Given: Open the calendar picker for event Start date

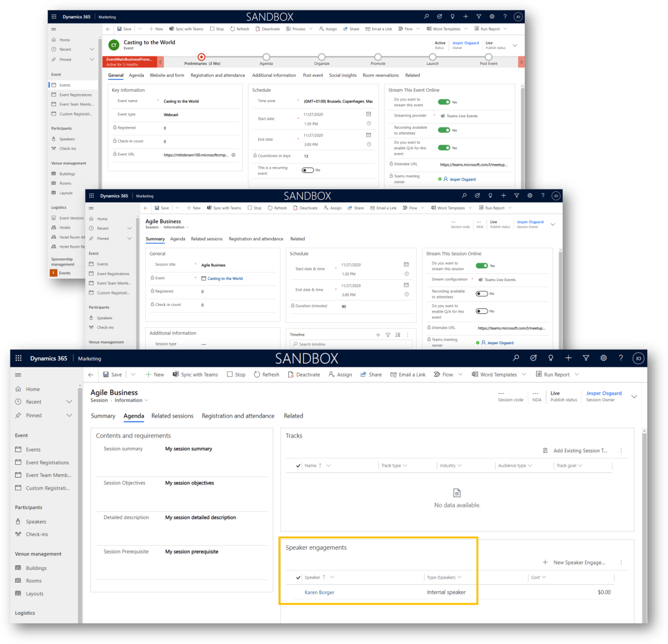Looking at the screenshot, I should point(369,114).
